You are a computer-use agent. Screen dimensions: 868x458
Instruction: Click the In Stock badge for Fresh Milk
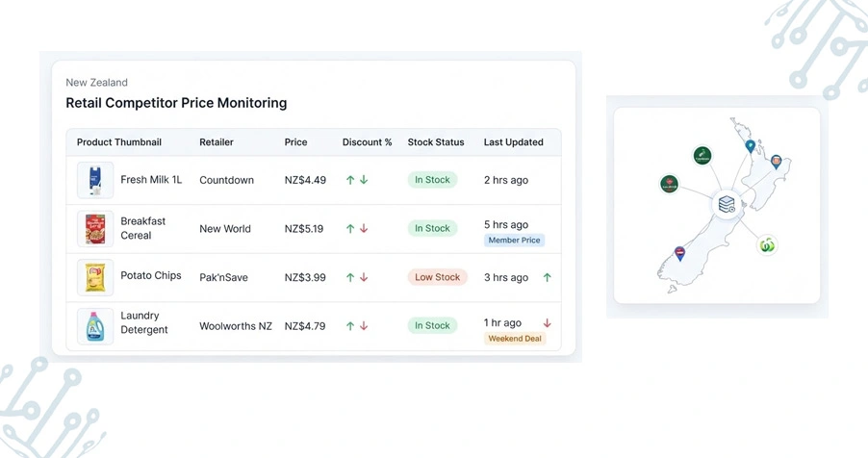432,180
